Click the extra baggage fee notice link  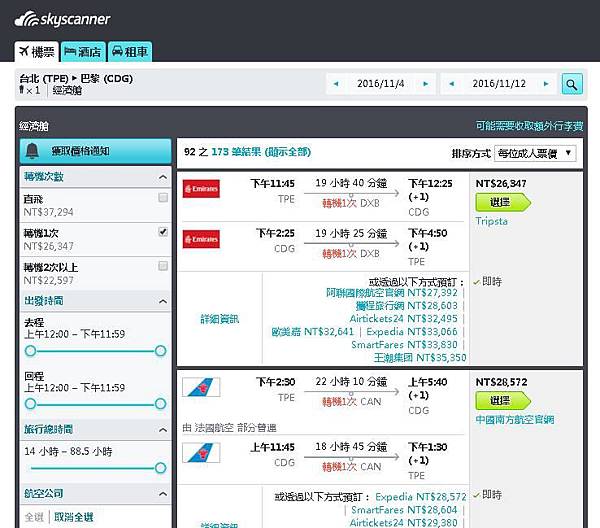pos(529,126)
